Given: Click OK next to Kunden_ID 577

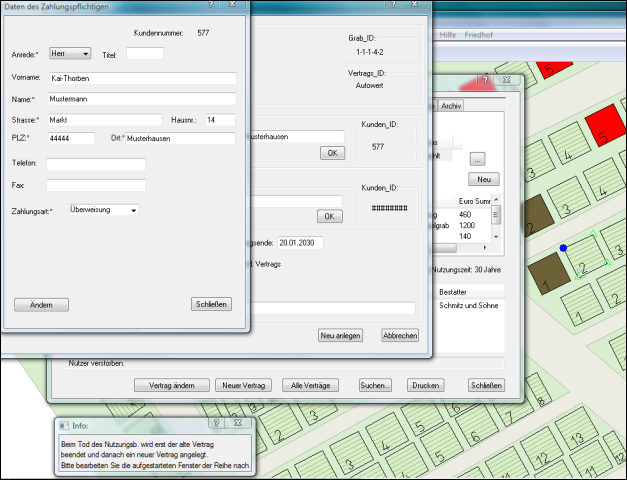Looking at the screenshot, I should pyautogui.click(x=332, y=153).
